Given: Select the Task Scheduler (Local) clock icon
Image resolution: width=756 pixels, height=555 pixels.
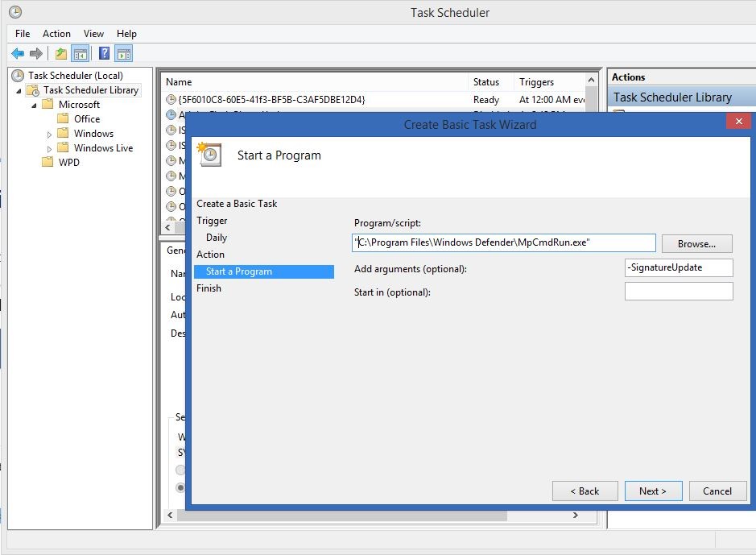Looking at the screenshot, I should (x=18, y=76).
